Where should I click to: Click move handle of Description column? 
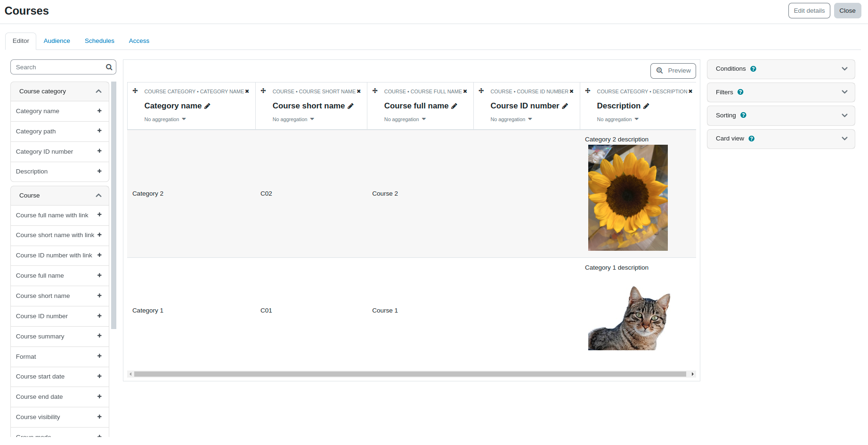tap(588, 91)
